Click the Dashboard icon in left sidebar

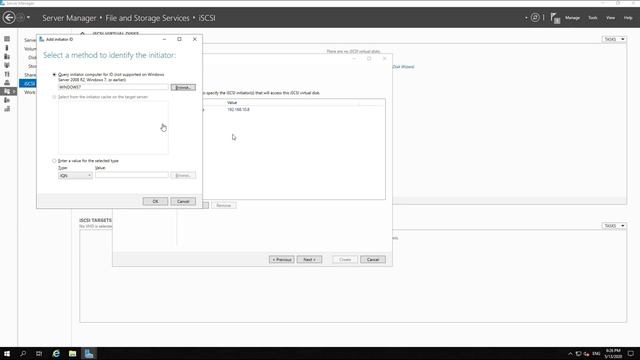[7, 39]
